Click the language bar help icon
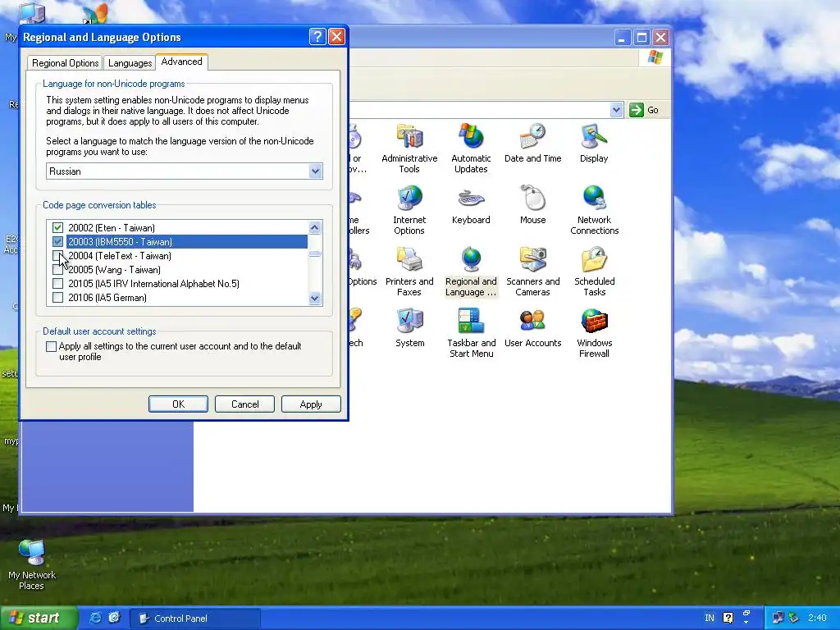Image resolution: width=840 pixels, height=630 pixels. [x=728, y=618]
